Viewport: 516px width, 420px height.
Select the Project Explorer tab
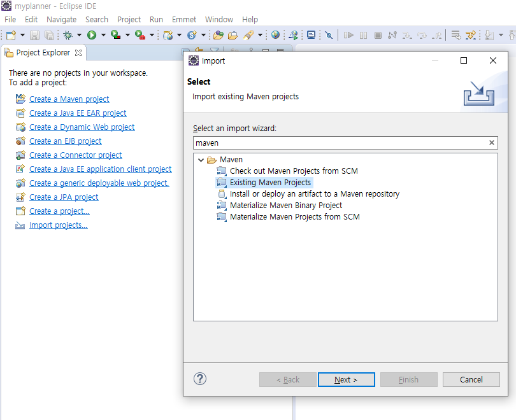coord(43,53)
